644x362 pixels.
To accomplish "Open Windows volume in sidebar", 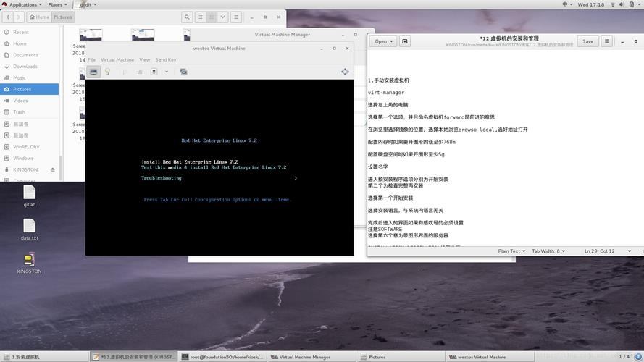I will [x=30, y=158].
